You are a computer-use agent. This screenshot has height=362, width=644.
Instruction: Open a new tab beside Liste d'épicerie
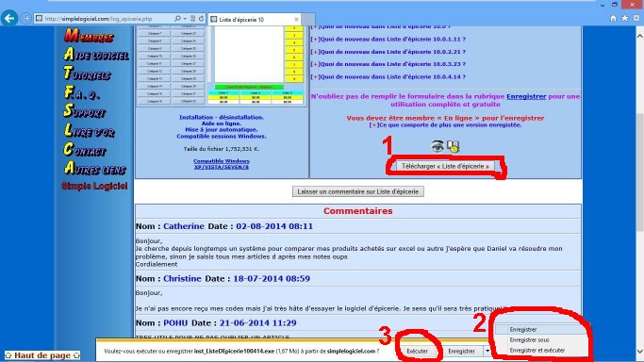point(309,19)
